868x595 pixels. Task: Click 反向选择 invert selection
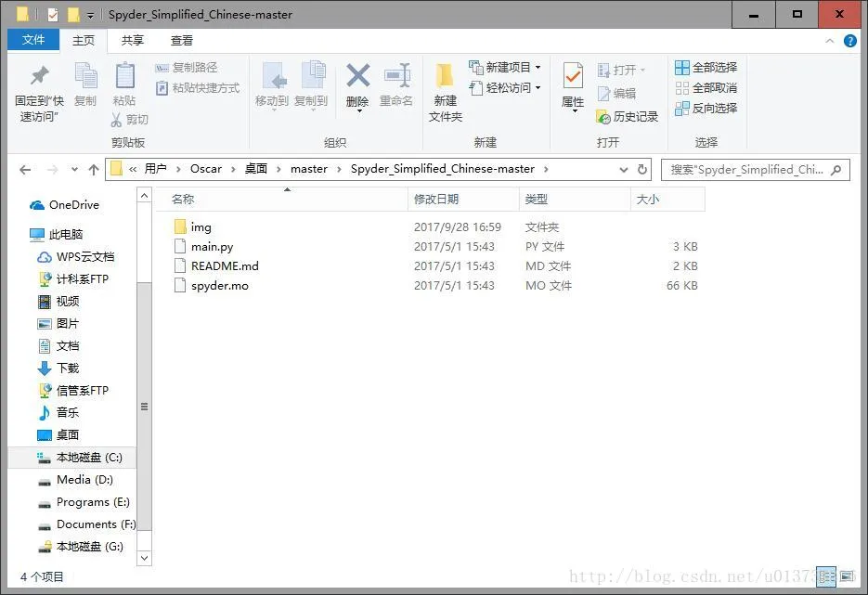(706, 109)
